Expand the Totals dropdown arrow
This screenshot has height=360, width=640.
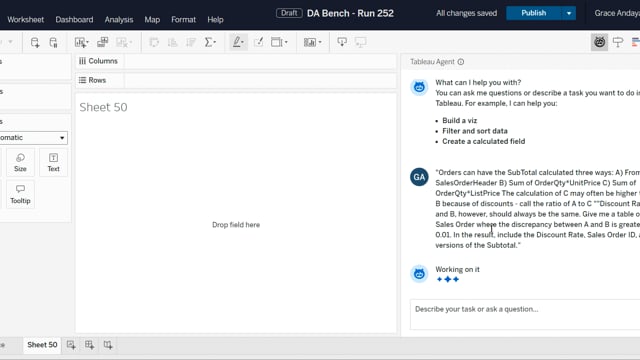[x=215, y=42]
